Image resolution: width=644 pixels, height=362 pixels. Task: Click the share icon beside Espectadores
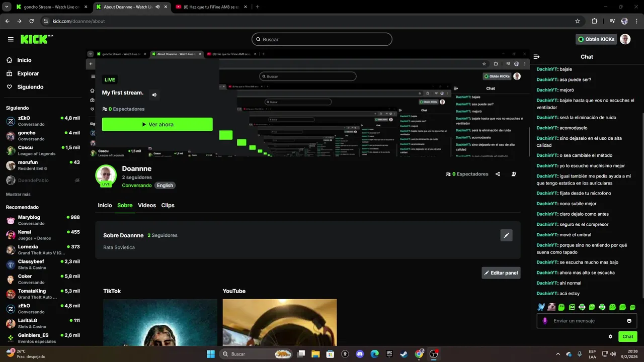click(x=498, y=174)
